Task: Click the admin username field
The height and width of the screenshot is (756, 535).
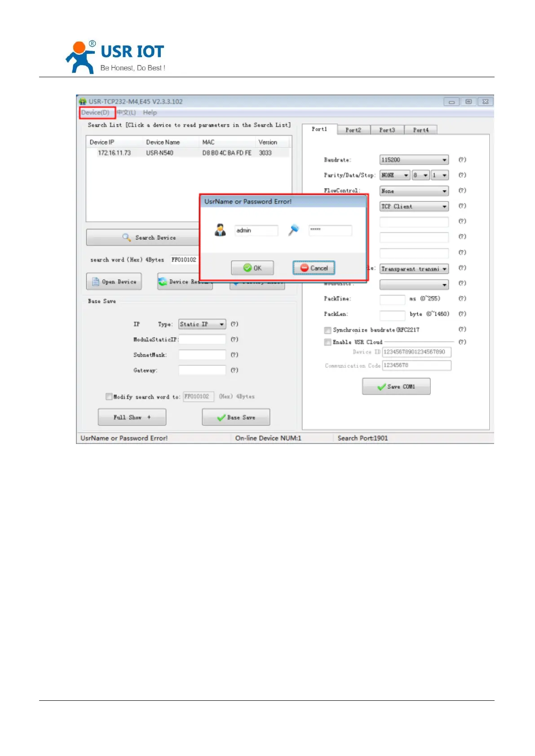Action: tap(256, 231)
